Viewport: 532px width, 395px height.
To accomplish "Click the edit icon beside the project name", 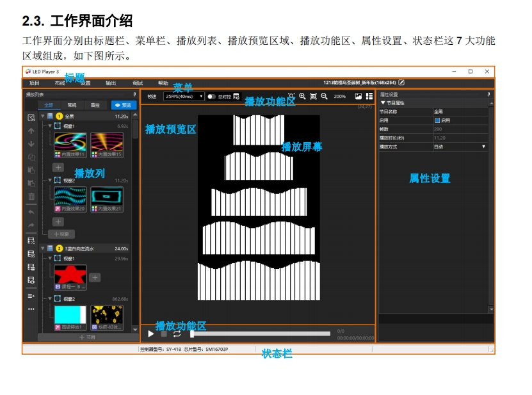I will (x=401, y=83).
